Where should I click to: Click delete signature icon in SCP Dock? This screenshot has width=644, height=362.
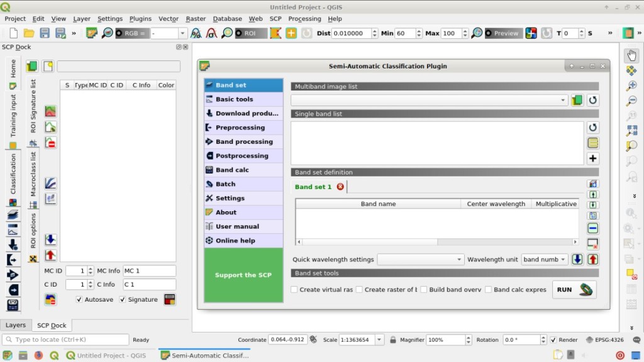tap(50, 143)
